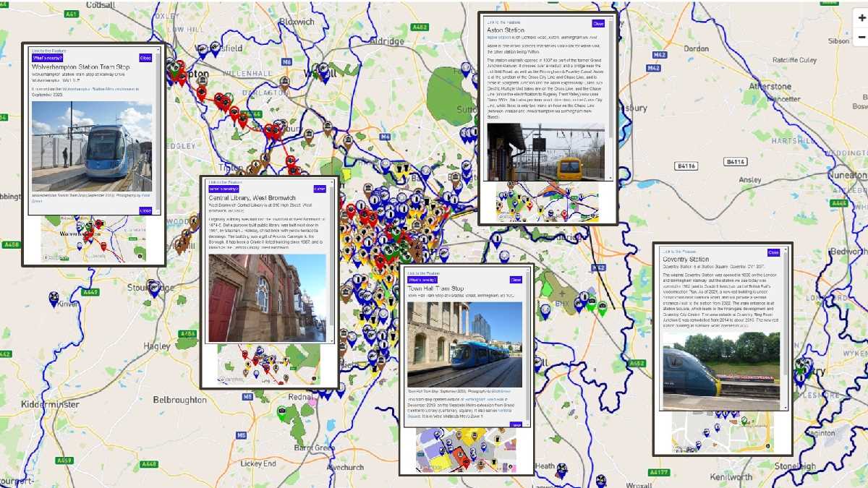Click What's nearby in Wolverhampton popup

pyautogui.click(x=47, y=58)
